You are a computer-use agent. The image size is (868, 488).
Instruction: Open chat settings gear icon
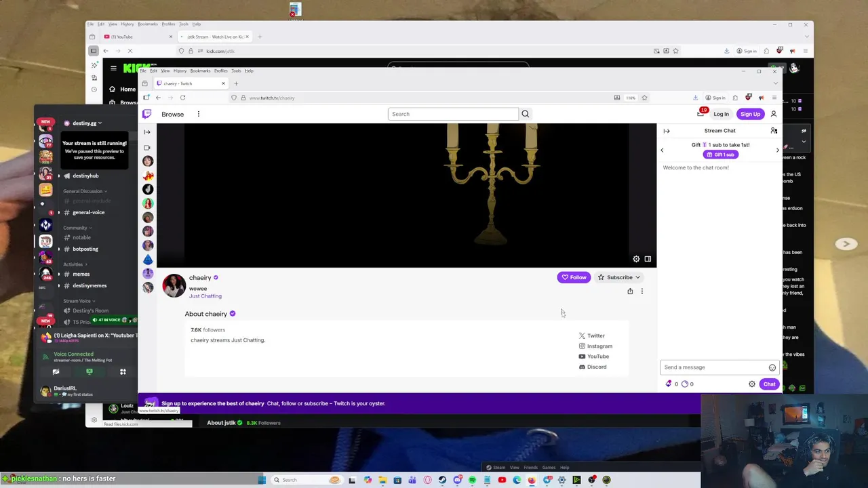click(x=752, y=384)
